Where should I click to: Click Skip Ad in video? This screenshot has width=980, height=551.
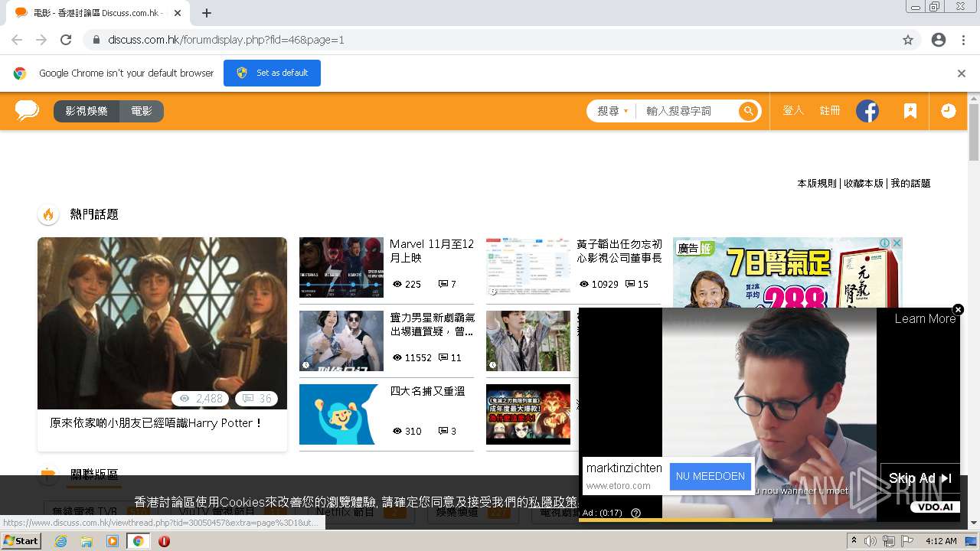pyautogui.click(x=920, y=478)
